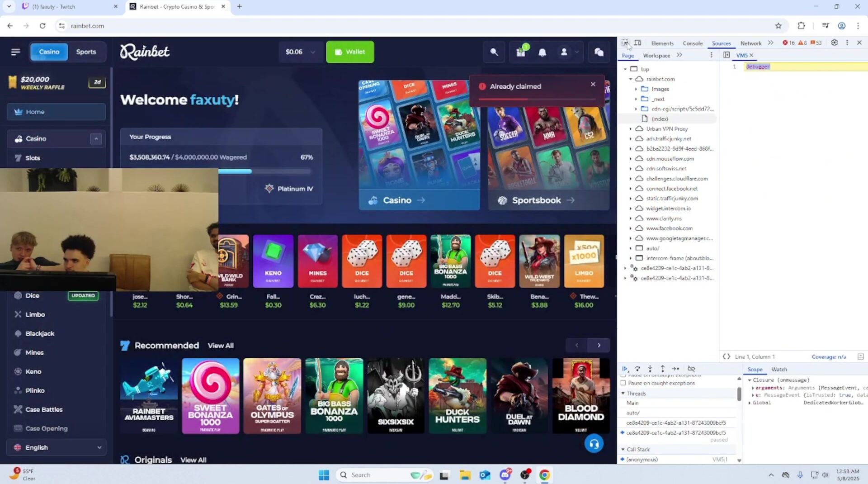Open the English language dropdown
The height and width of the screenshot is (484, 868).
[x=57, y=447]
